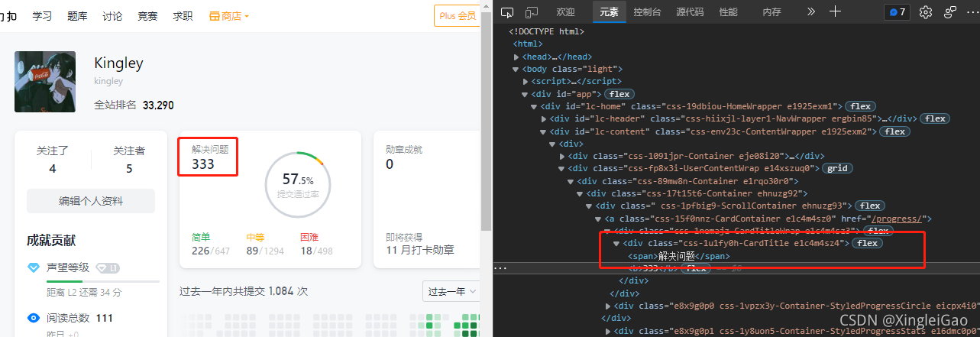Click the 编辑个人资料 button

tap(91, 202)
